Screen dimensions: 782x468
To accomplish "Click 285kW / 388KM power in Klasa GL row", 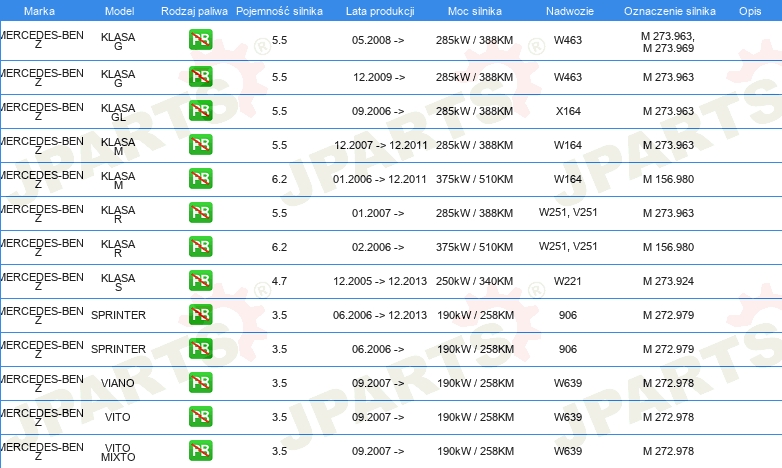I will [x=474, y=111].
